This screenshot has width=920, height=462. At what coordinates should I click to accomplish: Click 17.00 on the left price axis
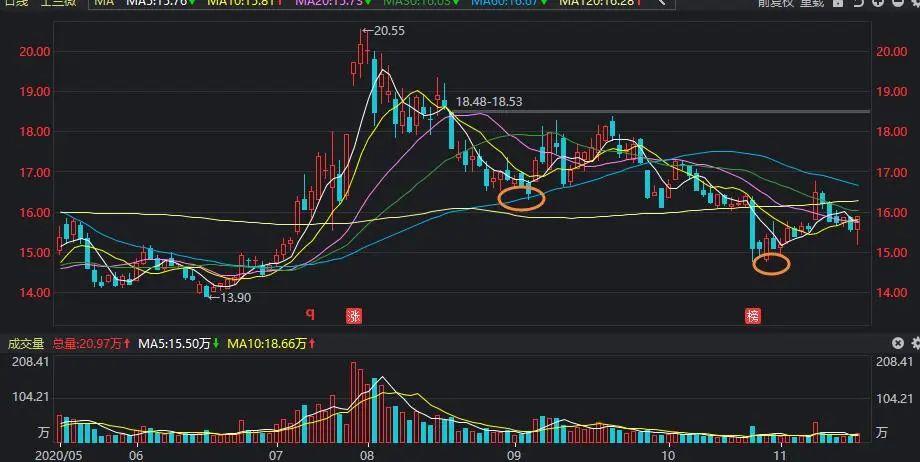click(x=35, y=173)
